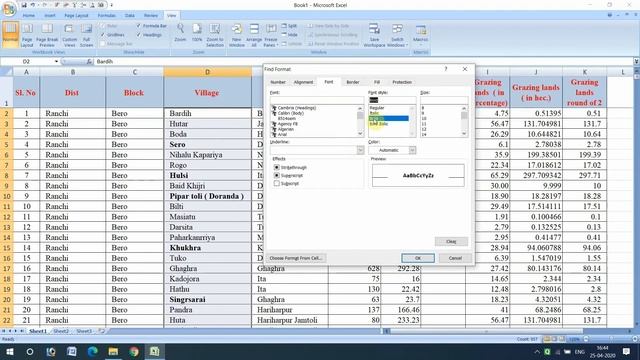
Task: Click Choose Format From Cell button
Action: click(296, 258)
